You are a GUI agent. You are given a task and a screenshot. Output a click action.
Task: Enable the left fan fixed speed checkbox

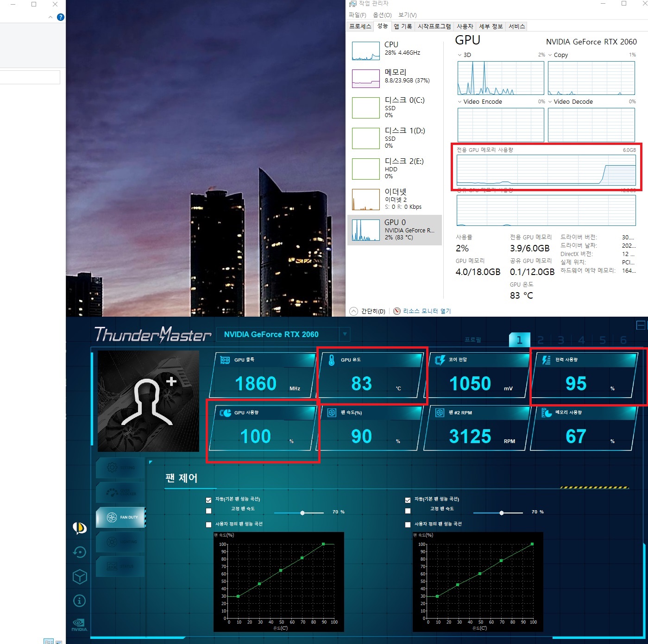click(x=208, y=511)
